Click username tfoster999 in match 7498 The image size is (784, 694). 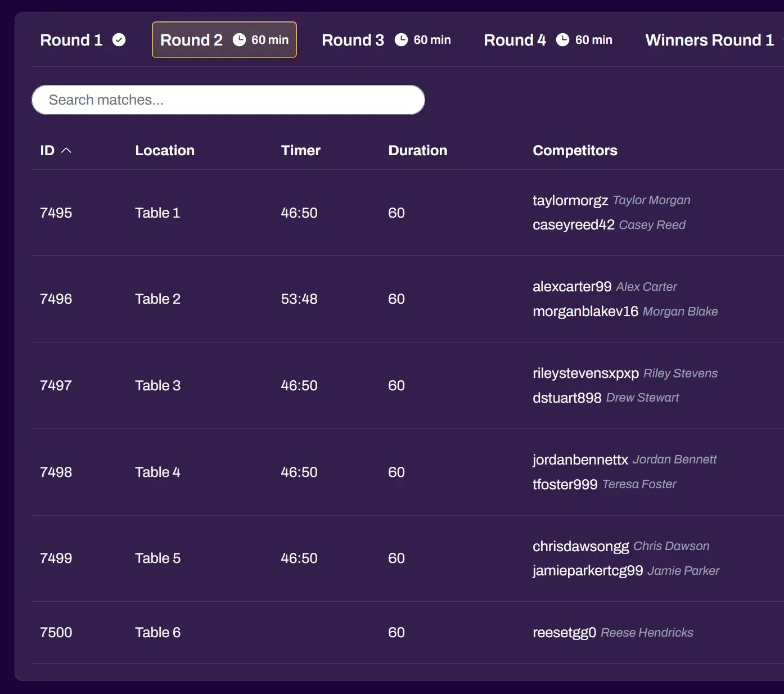565,484
